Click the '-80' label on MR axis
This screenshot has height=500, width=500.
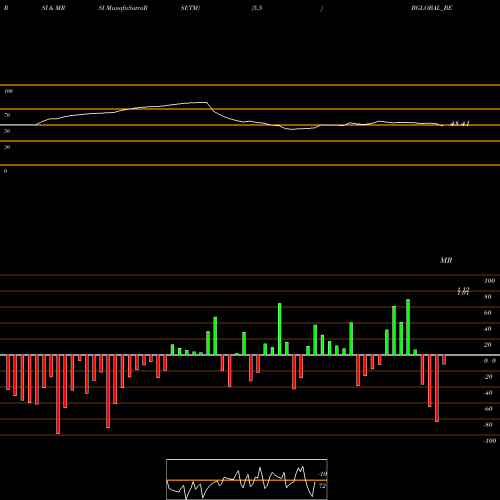[x=488, y=425]
